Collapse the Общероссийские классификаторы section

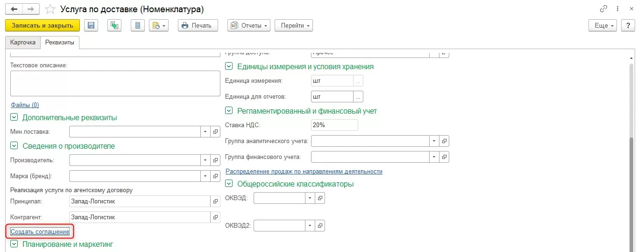pyautogui.click(x=229, y=184)
